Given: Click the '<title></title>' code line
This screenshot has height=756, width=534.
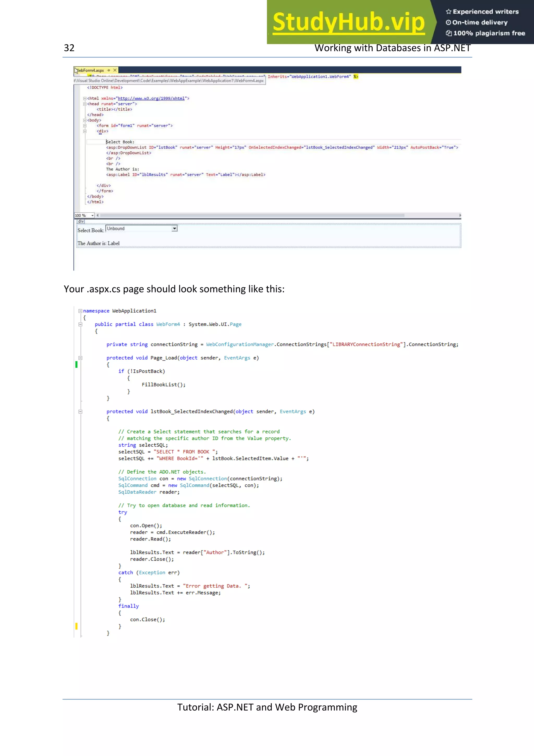Looking at the screenshot, I should point(114,109).
